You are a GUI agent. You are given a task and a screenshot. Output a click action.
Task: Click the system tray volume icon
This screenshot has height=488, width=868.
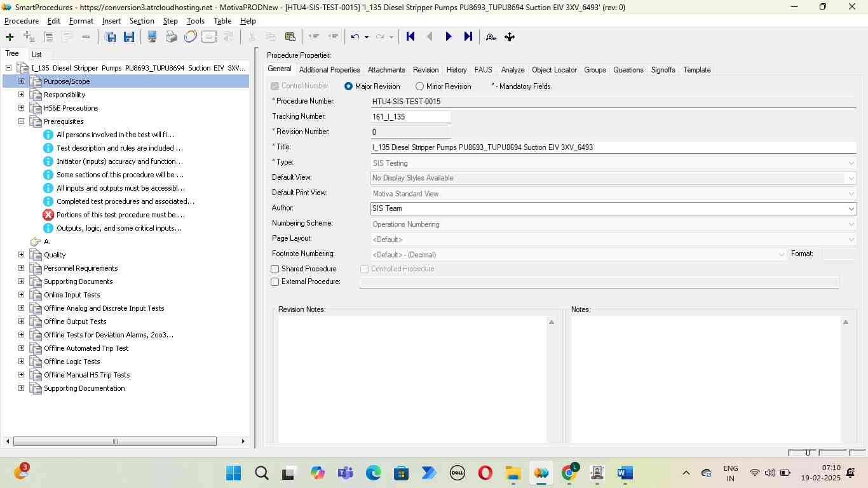click(x=770, y=473)
